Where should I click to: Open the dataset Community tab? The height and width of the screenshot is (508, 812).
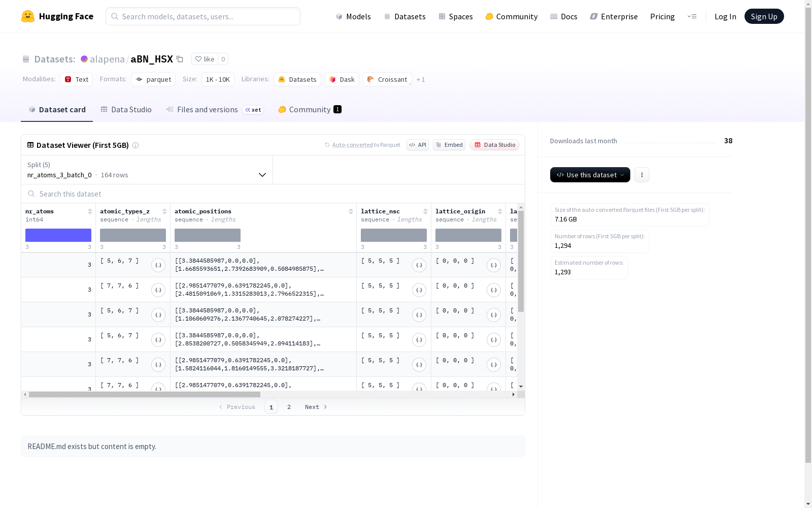click(310, 110)
